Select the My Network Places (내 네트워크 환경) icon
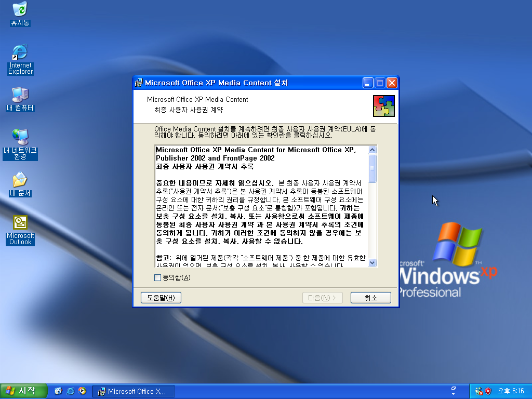The image size is (532, 399). coord(20,144)
